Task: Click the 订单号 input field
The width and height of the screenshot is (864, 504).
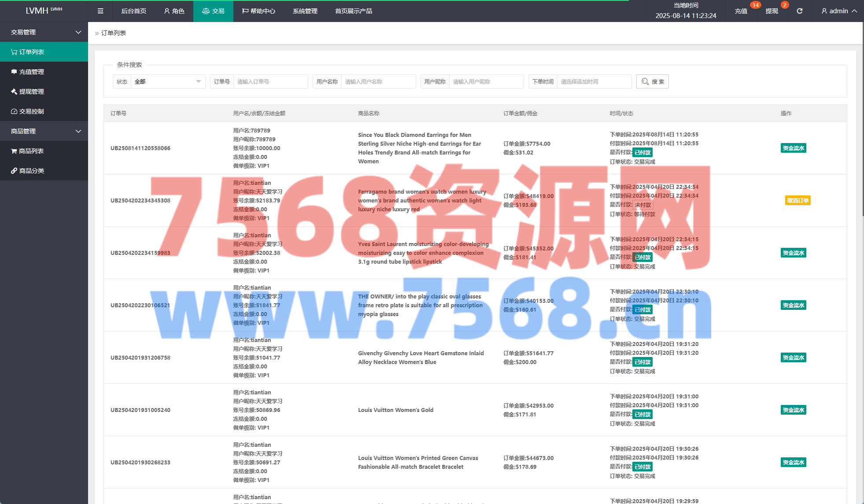Action: (270, 81)
